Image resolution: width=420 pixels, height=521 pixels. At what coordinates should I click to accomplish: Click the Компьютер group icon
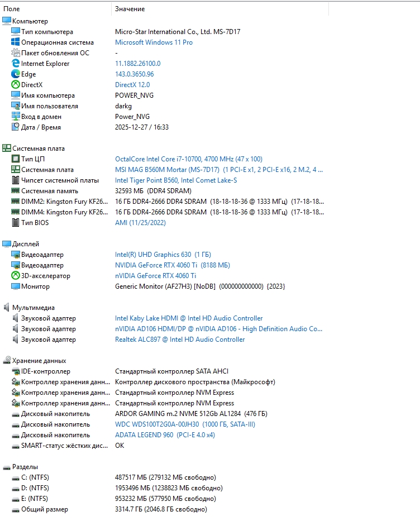(x=6, y=21)
